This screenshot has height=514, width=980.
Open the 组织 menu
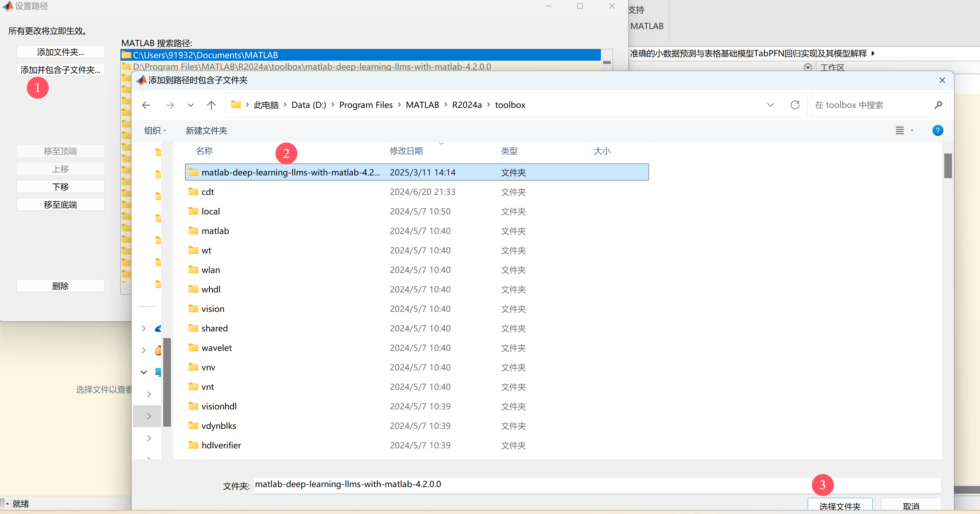tap(155, 130)
